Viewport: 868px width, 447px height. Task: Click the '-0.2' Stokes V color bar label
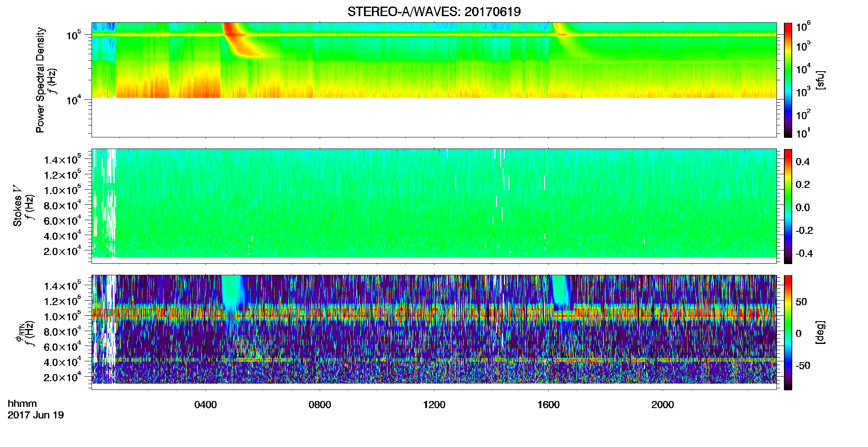coord(804,231)
